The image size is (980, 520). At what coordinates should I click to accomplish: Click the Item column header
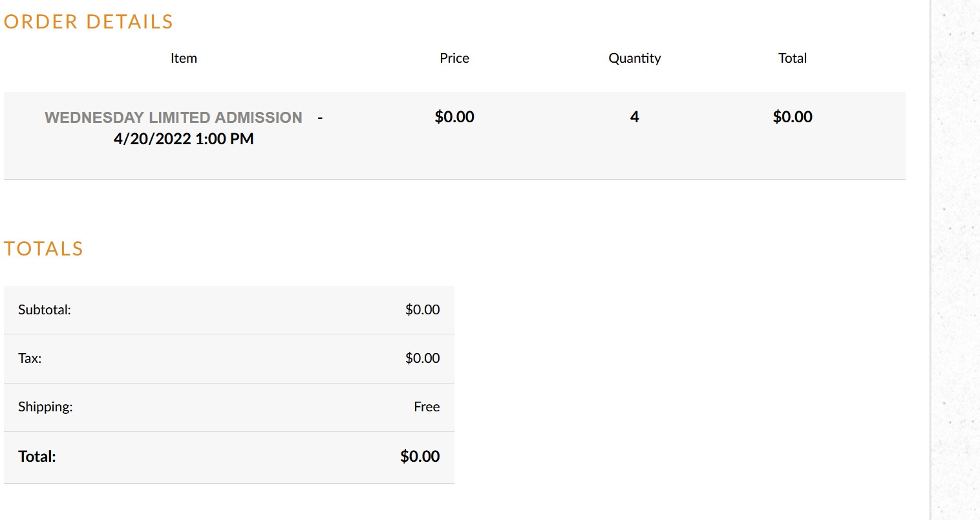coord(184,58)
